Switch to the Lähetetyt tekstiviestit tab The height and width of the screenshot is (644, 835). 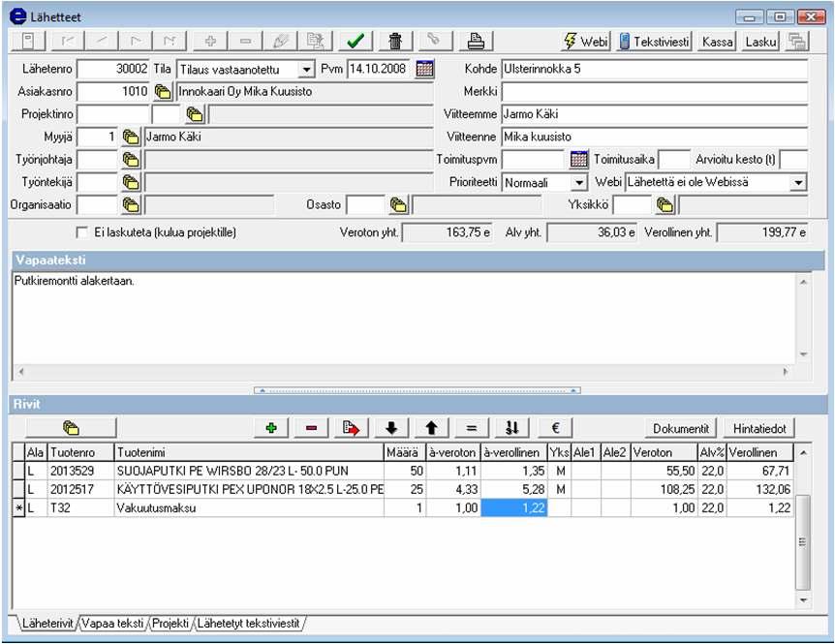(249, 624)
